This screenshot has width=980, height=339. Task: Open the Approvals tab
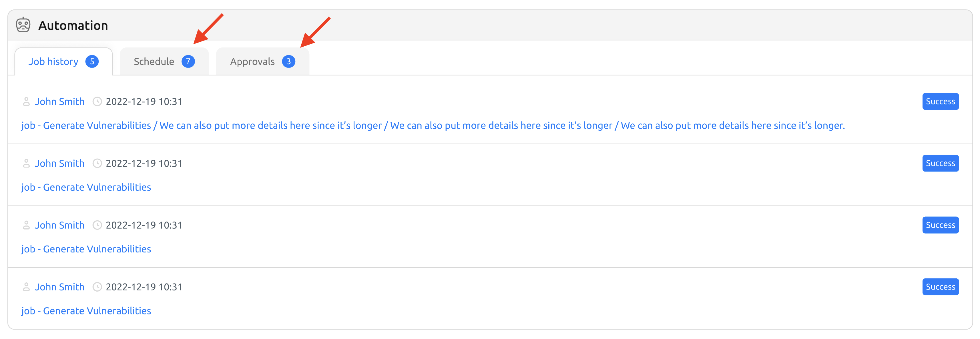[252, 61]
